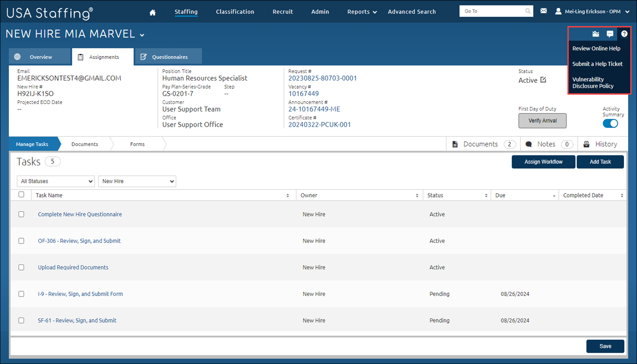This screenshot has height=364, width=637.
Task: Check Complete New Hire Questionnaire checkbox
Action: coord(21,214)
